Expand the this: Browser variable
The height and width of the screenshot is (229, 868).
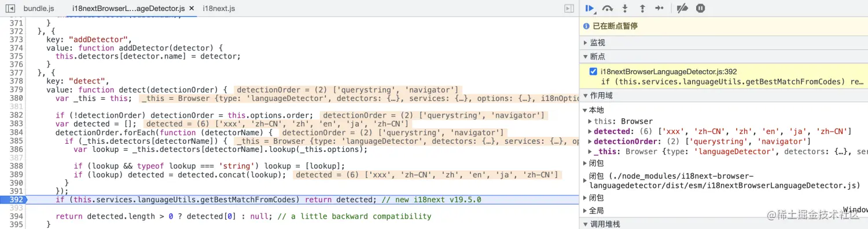[590, 121]
